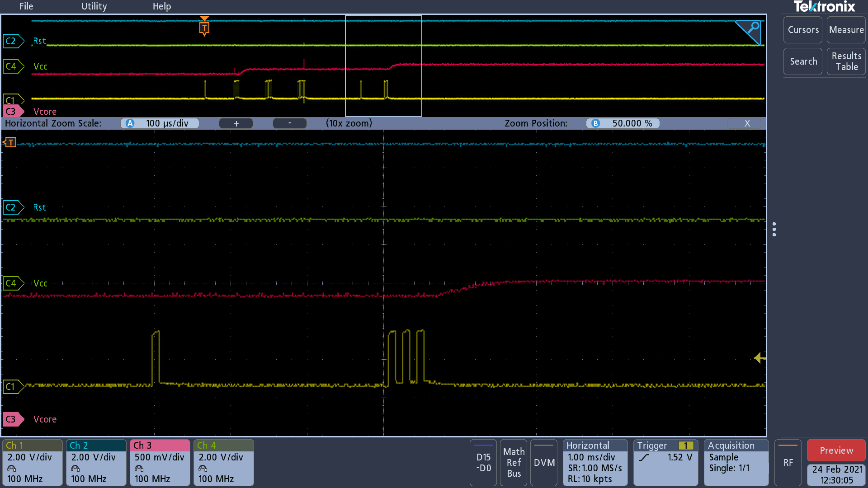Open the Results Table
The width and height of the screenshot is (868, 488).
point(846,61)
